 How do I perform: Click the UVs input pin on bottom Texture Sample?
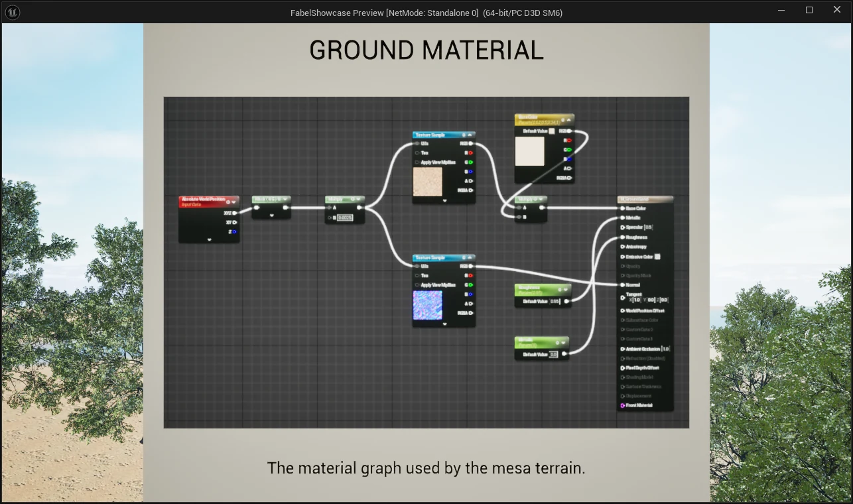(x=417, y=266)
